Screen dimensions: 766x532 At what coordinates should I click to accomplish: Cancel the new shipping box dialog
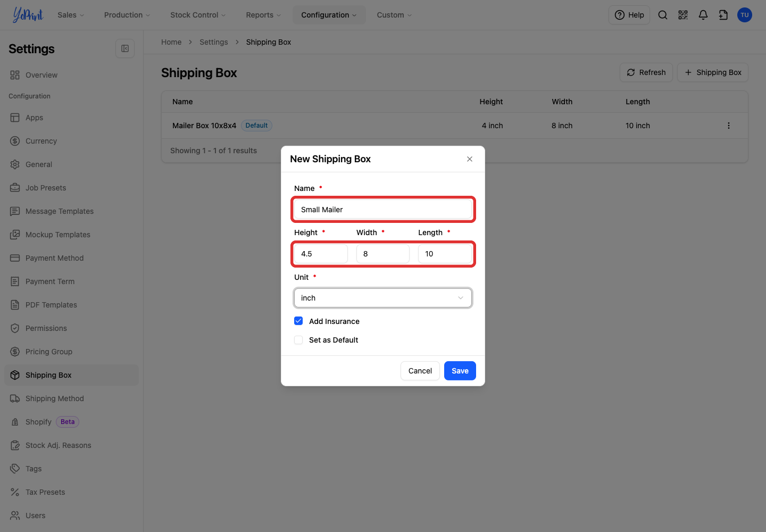coord(420,371)
